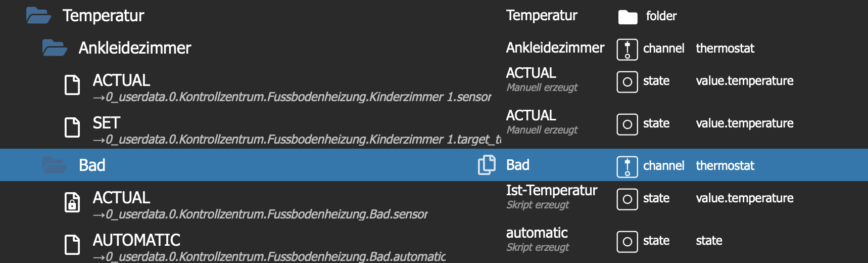868x263 pixels.
Task: Click the state icon in Ist-Temperatur row
Action: [x=627, y=199]
